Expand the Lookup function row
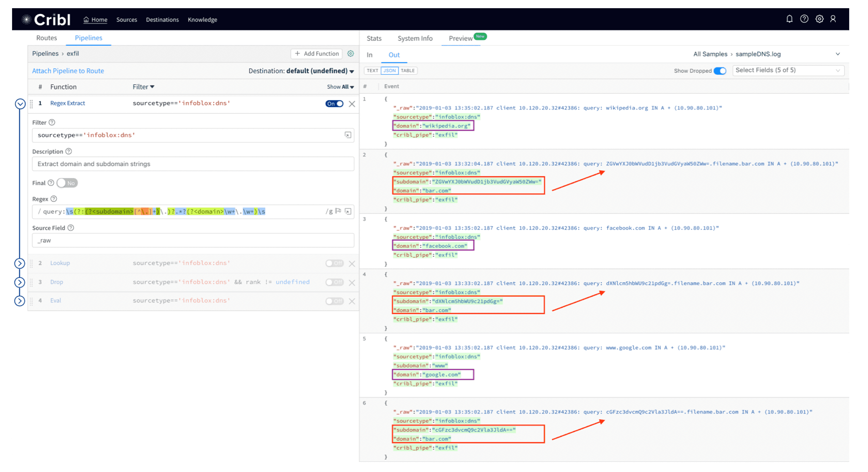868x472 pixels. (20, 263)
